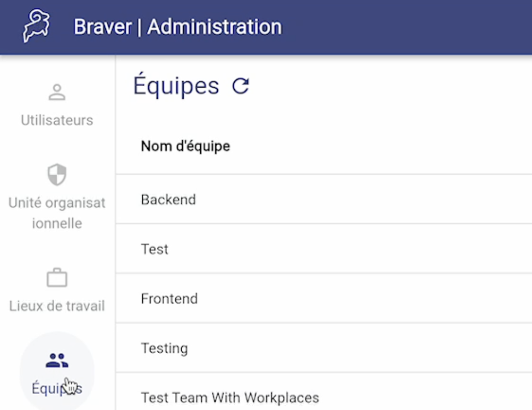532x410 pixels.
Task: Select the Test team row
Action: coord(324,249)
